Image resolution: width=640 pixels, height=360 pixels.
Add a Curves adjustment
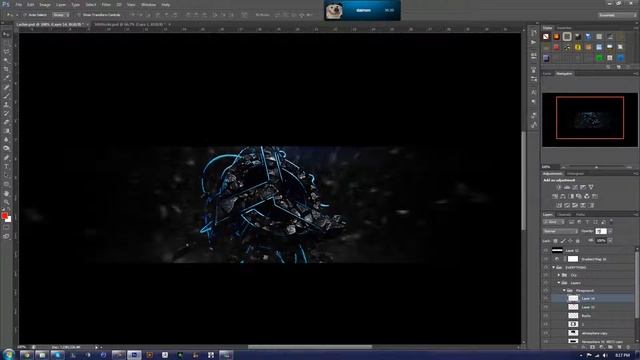click(575, 187)
